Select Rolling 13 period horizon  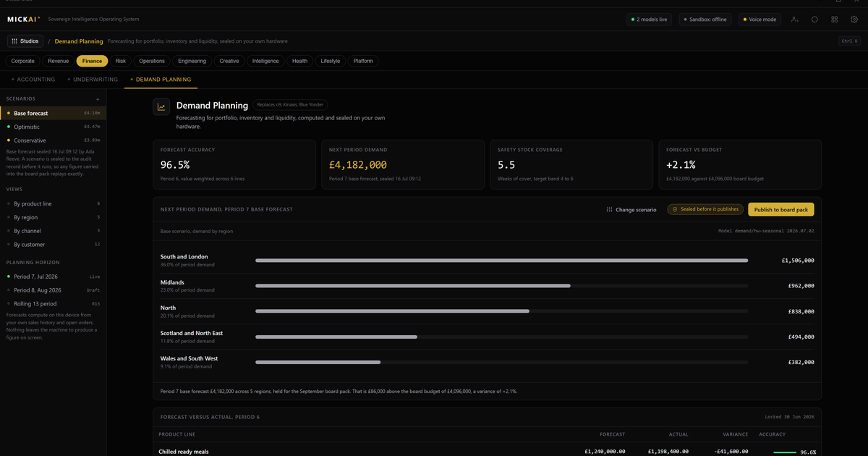click(53, 304)
